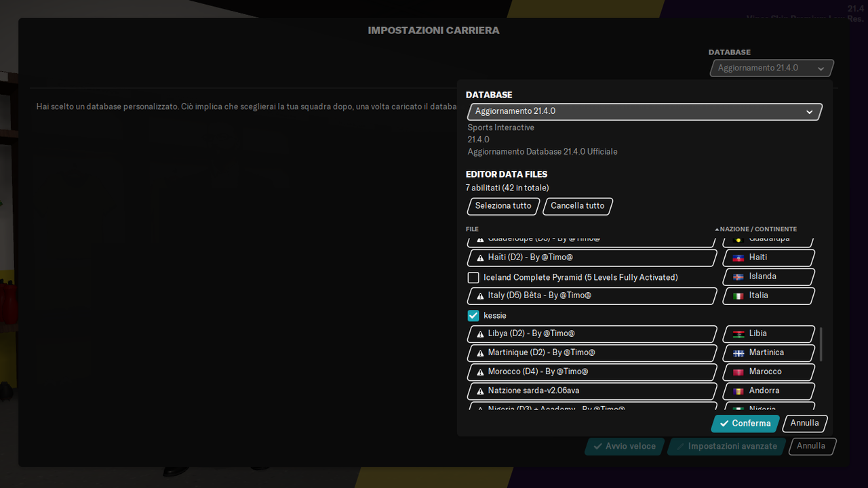The image size is (868, 488).
Task: Click the Italia flag icon
Action: click(x=740, y=296)
